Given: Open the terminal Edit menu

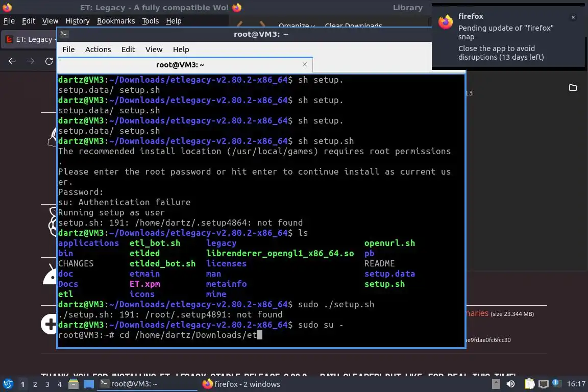Looking at the screenshot, I should [x=128, y=50].
